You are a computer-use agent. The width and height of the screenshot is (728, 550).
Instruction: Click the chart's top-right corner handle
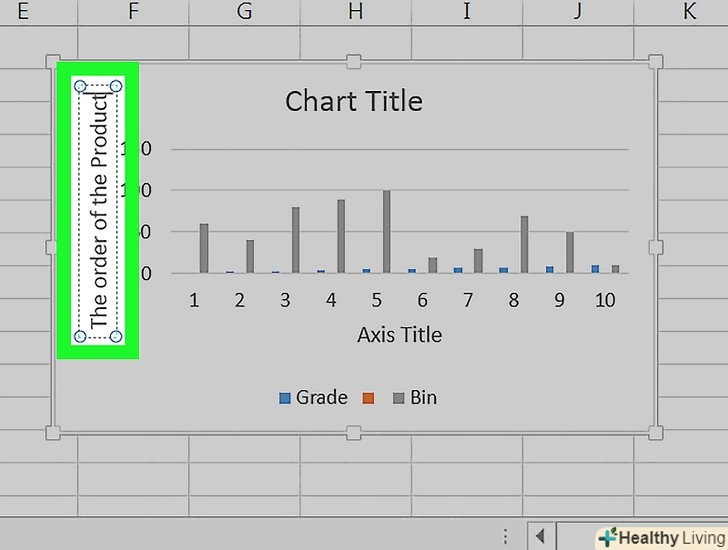(655, 63)
